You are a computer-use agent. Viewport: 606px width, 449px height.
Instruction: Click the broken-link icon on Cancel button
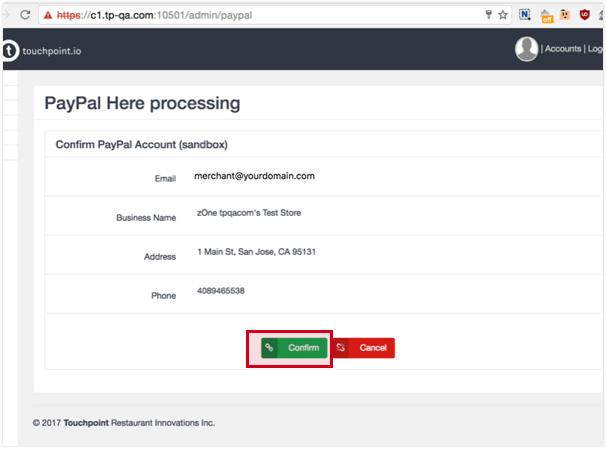(x=340, y=347)
